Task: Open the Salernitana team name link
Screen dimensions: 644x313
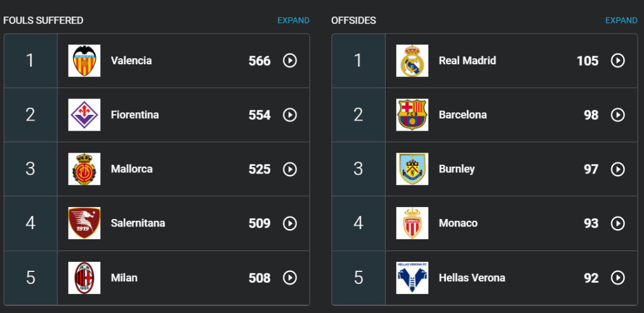Action: 137,223
